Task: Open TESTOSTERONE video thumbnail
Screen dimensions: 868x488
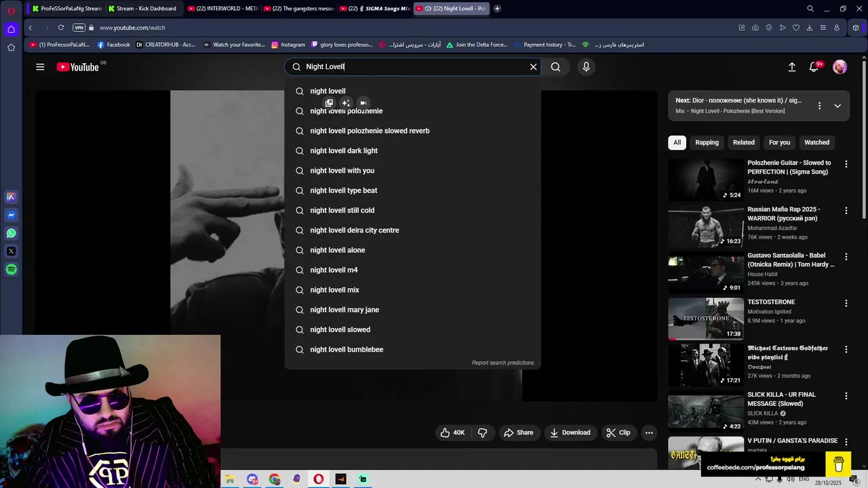Action: click(x=706, y=319)
